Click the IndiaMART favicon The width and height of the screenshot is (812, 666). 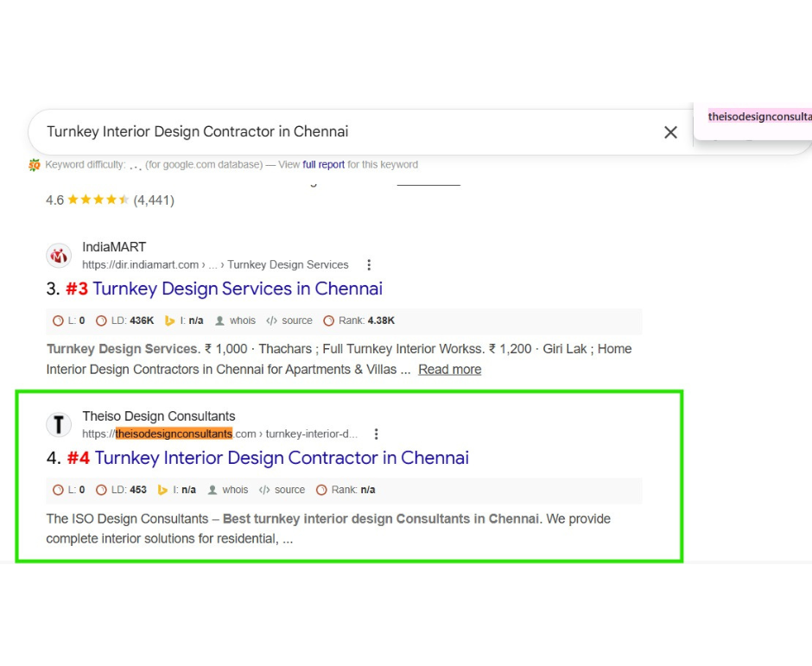click(59, 256)
